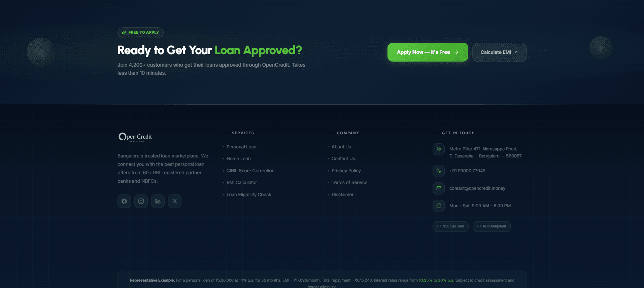Open the Calculate EMI button
The image size is (644, 288).
tap(499, 52)
